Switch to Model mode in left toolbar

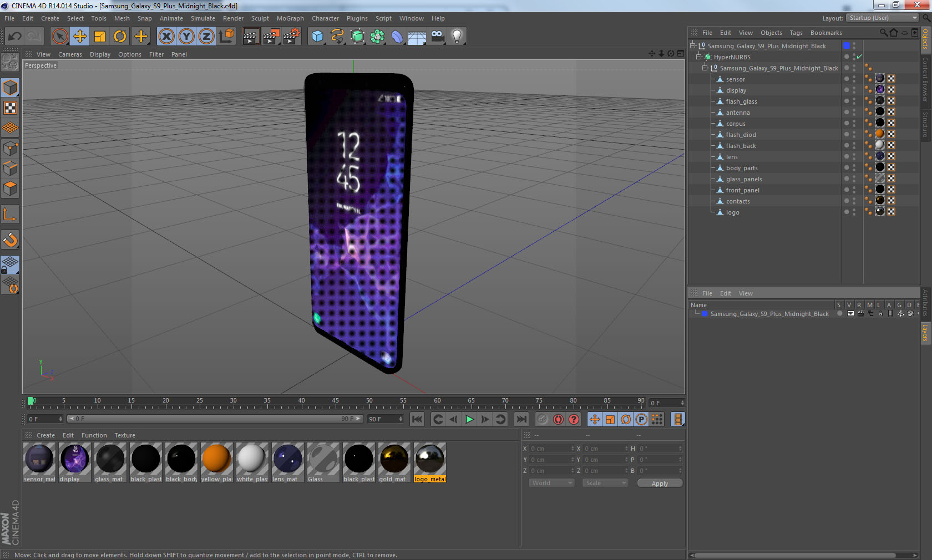(11, 88)
